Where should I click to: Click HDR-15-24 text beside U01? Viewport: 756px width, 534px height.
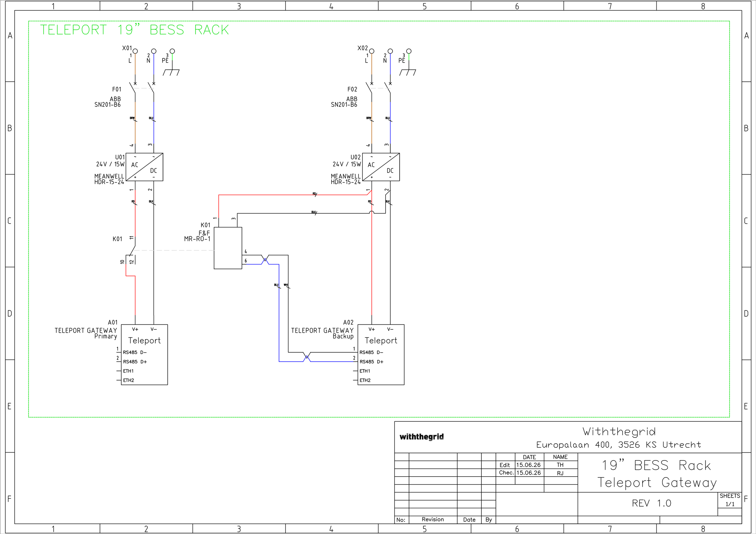tap(109, 182)
